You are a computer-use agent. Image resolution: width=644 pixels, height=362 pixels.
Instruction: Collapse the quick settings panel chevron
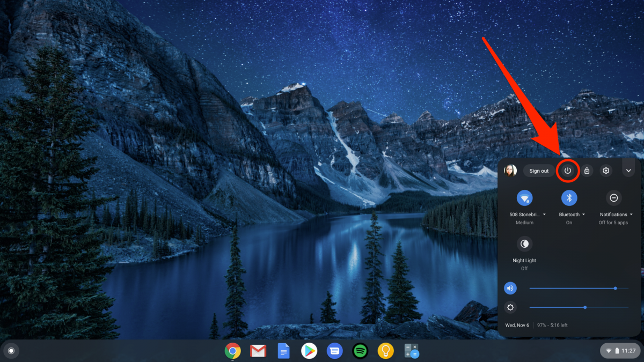pos(628,171)
